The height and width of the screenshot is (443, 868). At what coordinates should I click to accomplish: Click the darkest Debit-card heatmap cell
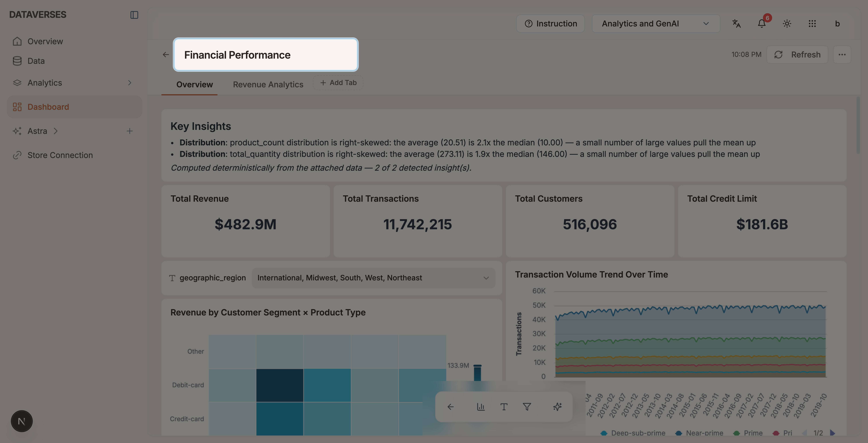click(280, 385)
